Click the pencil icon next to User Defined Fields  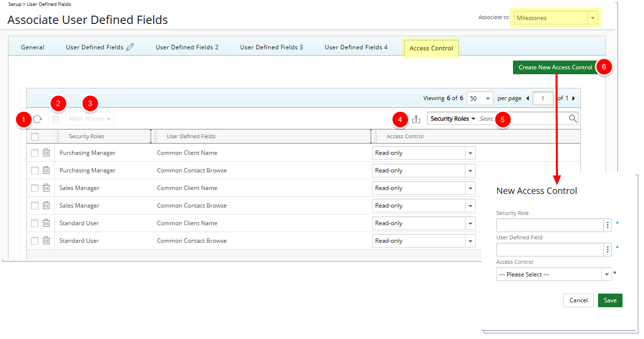tap(130, 46)
